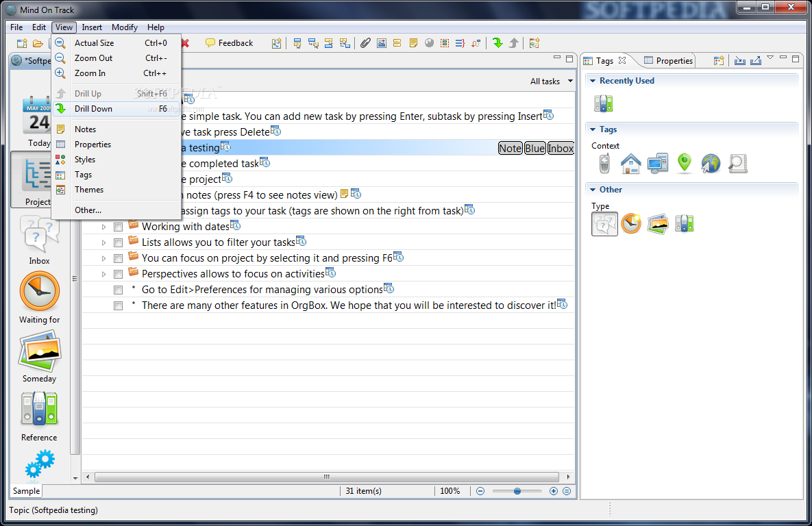
Task: Open the Tags panel view menu triangle
Action: click(770, 58)
